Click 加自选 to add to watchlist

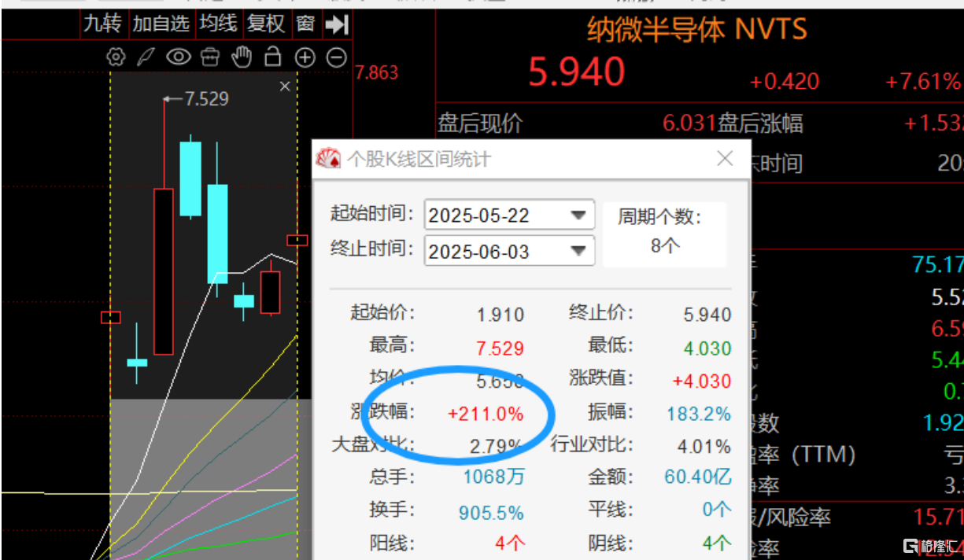pyautogui.click(x=161, y=24)
